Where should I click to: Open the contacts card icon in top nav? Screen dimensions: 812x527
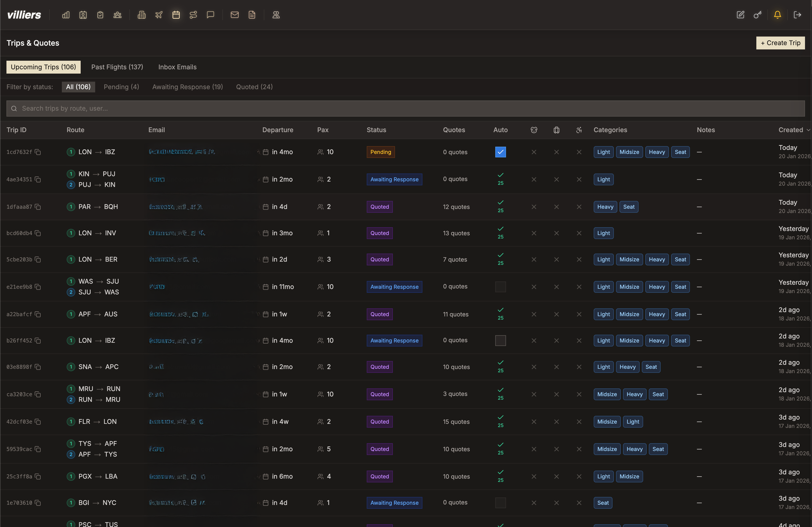click(83, 15)
